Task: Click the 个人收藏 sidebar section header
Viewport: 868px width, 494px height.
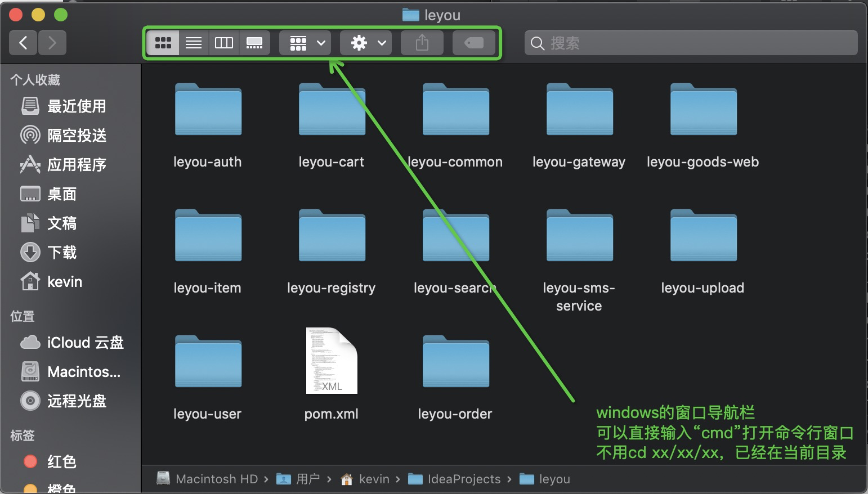Action: click(x=35, y=80)
